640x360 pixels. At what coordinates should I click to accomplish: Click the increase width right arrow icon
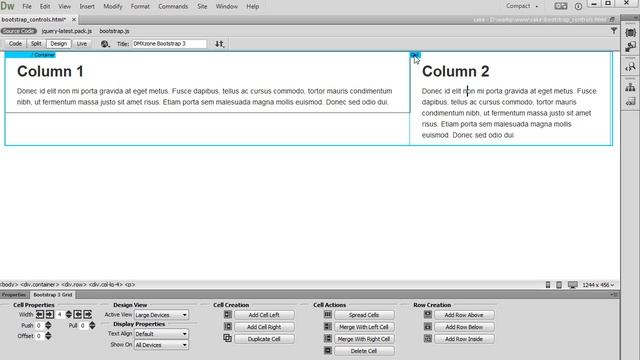coord(49,314)
